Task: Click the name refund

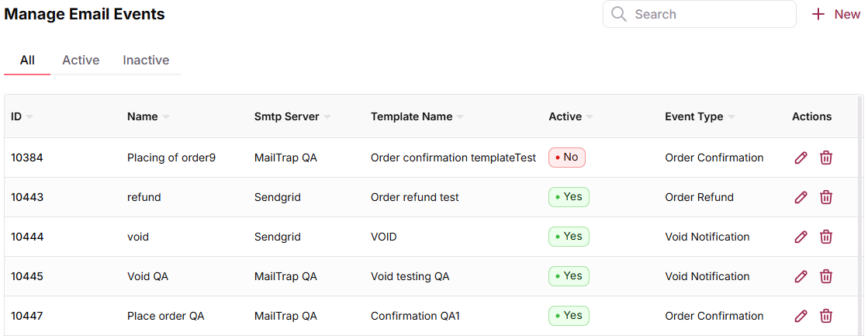Action: [x=144, y=197]
